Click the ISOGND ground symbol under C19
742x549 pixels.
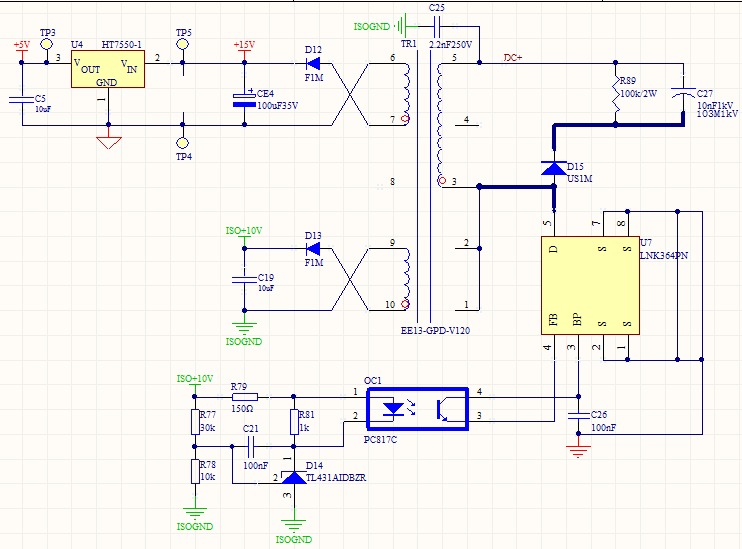(244, 328)
